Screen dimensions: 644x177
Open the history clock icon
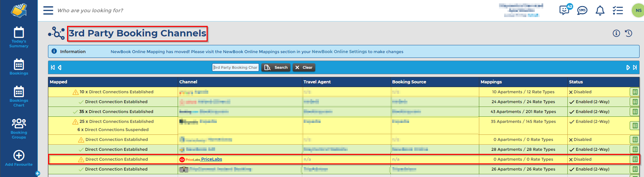(x=629, y=33)
